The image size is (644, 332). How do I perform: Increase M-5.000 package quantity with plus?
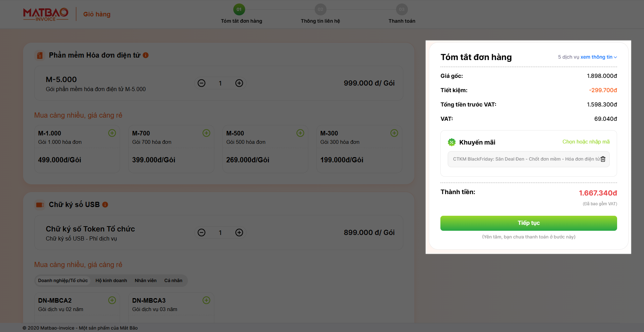239,83
